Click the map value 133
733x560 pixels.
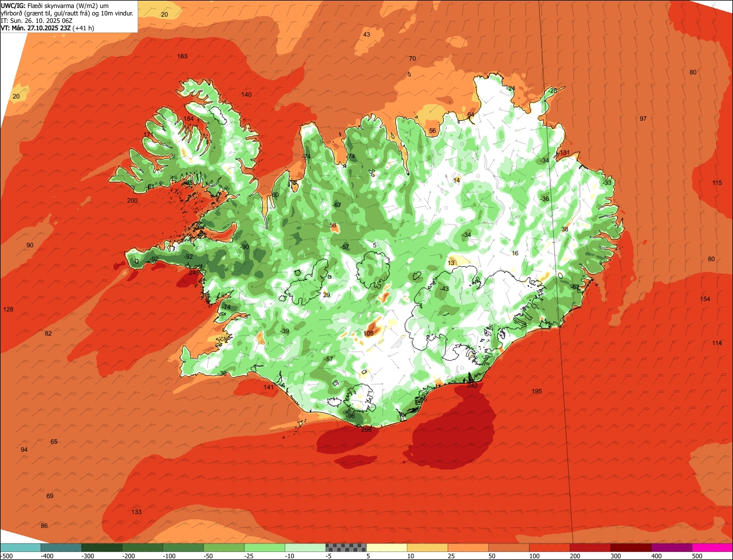click(136, 512)
